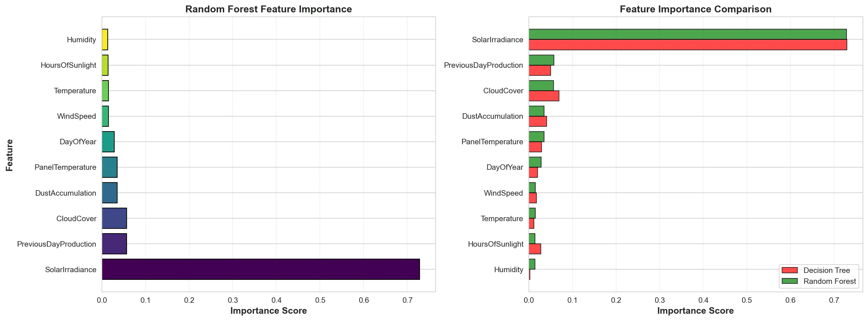Select the red Decision Tree legend swatch

click(789, 270)
